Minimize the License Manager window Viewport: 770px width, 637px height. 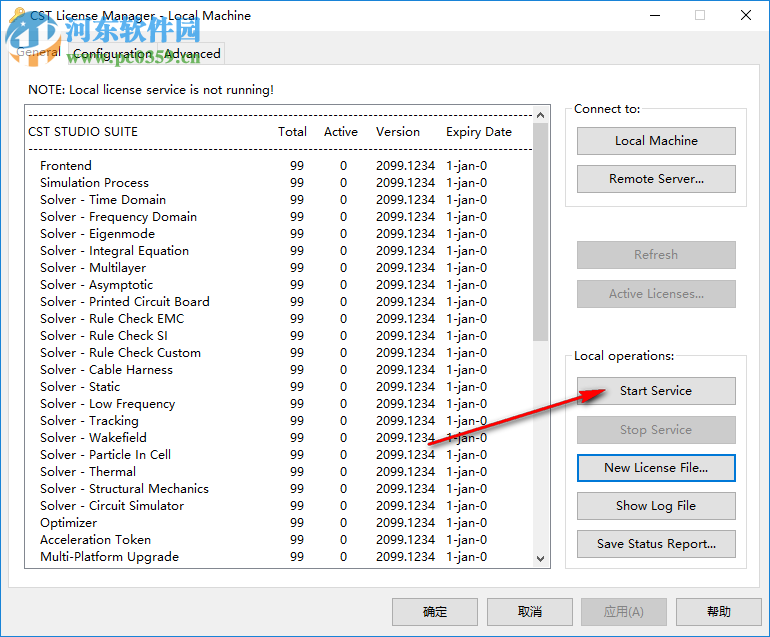click(x=655, y=15)
